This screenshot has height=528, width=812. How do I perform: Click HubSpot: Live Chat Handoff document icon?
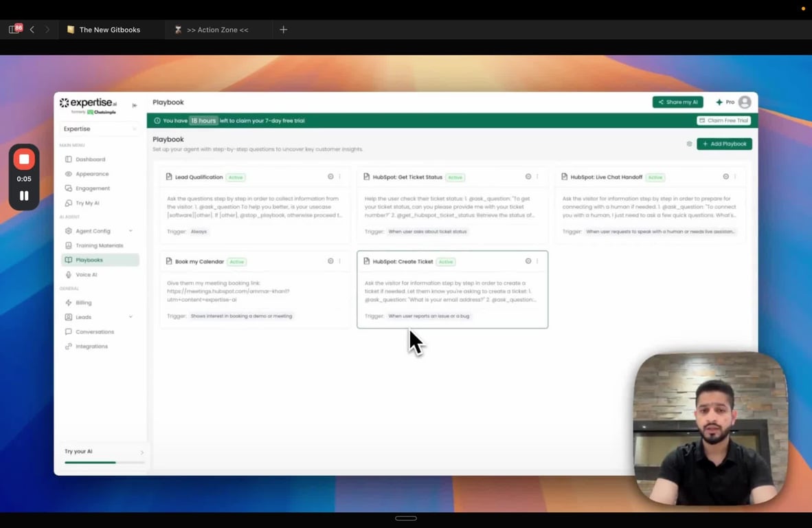tap(565, 177)
